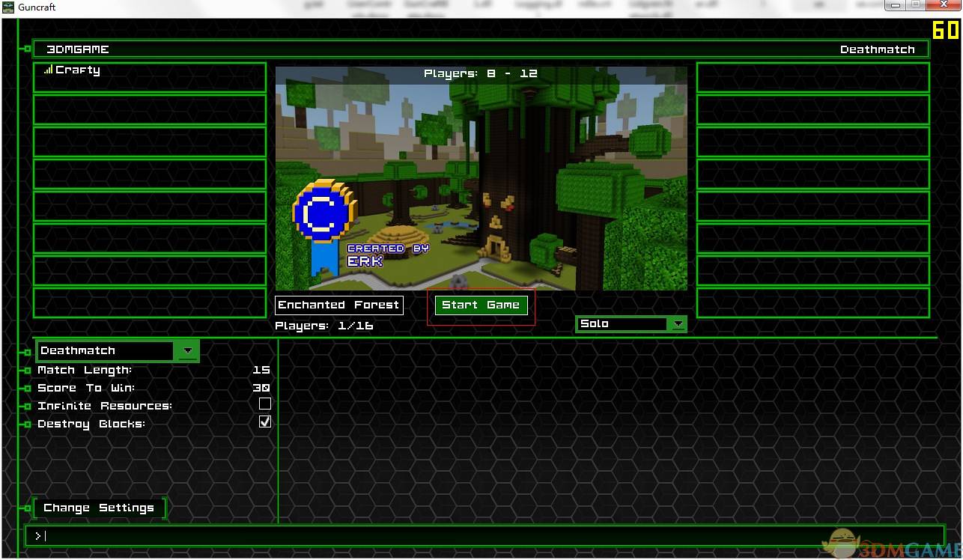Toggle Destroy Blocks off then leave it

[x=264, y=421]
